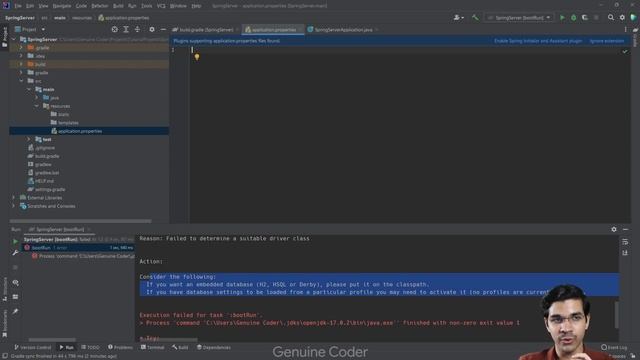Collapse the resources folder
This screenshot has height=360, width=640.
37,106
